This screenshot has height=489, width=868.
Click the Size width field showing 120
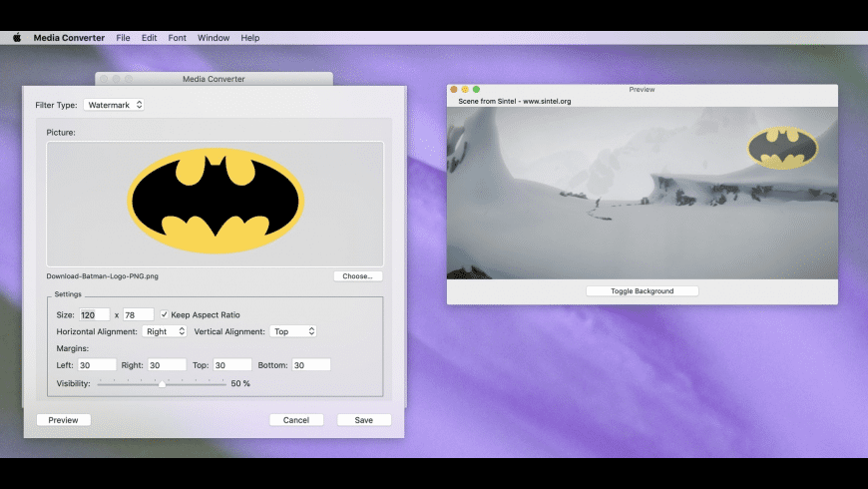click(x=94, y=314)
